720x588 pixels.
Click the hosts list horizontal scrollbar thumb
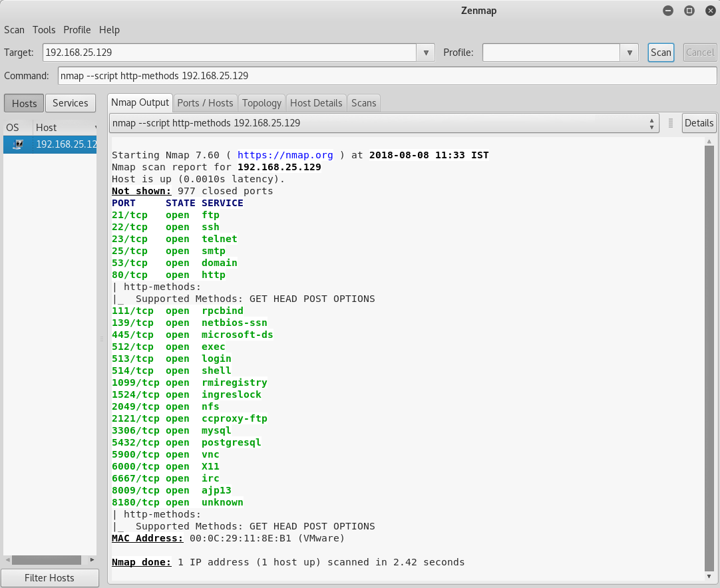click(x=47, y=560)
